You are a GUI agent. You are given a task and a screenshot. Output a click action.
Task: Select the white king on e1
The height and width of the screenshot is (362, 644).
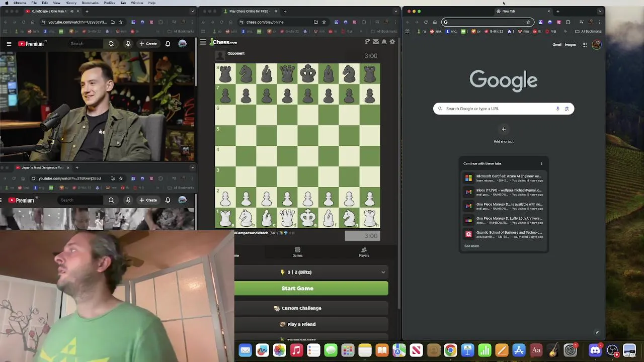[x=308, y=218]
